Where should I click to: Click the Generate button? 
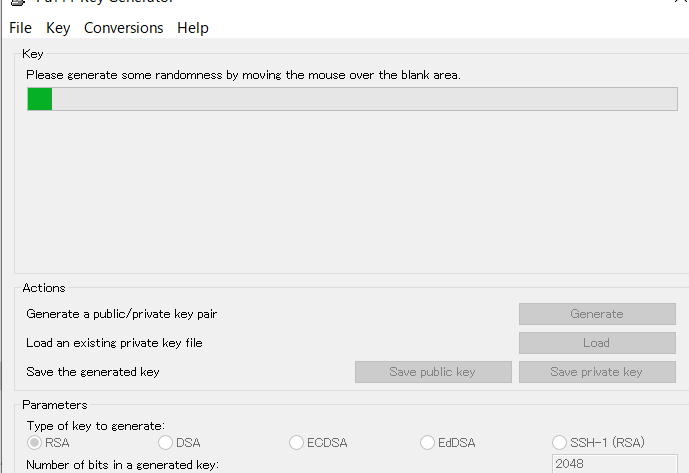tap(597, 314)
